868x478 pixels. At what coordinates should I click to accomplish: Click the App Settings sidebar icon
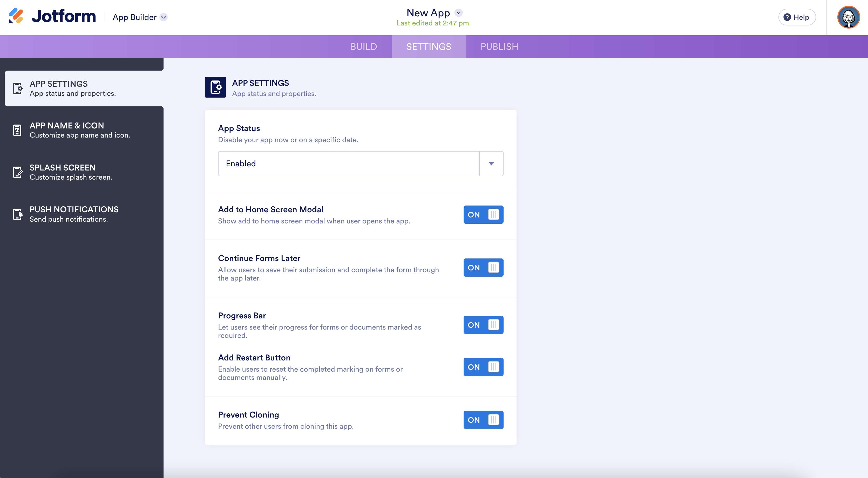pyautogui.click(x=18, y=88)
